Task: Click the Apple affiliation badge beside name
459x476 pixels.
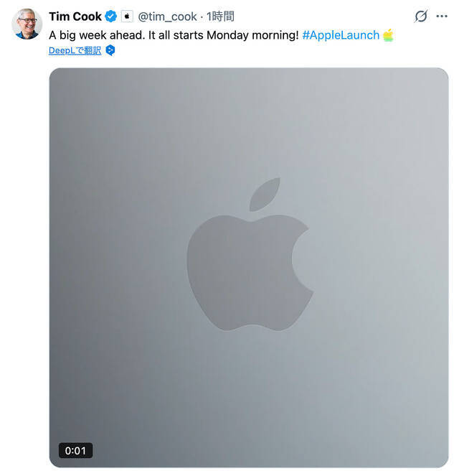Action: click(x=127, y=17)
